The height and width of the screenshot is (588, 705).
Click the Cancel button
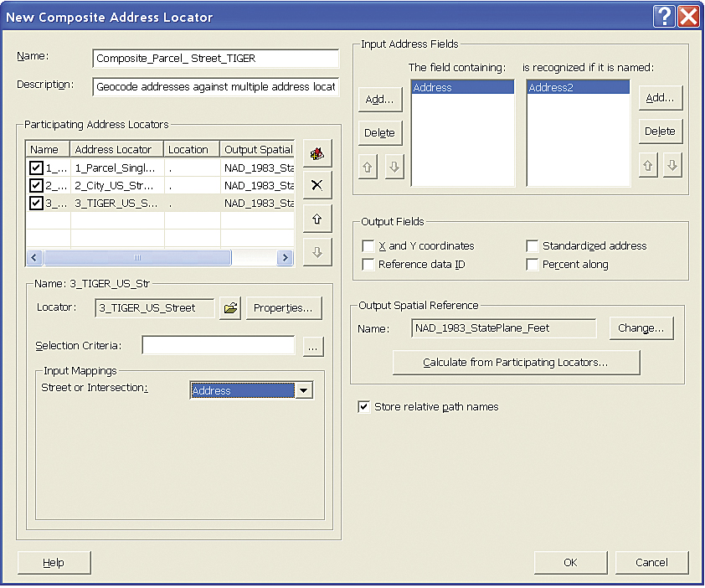tap(651, 562)
